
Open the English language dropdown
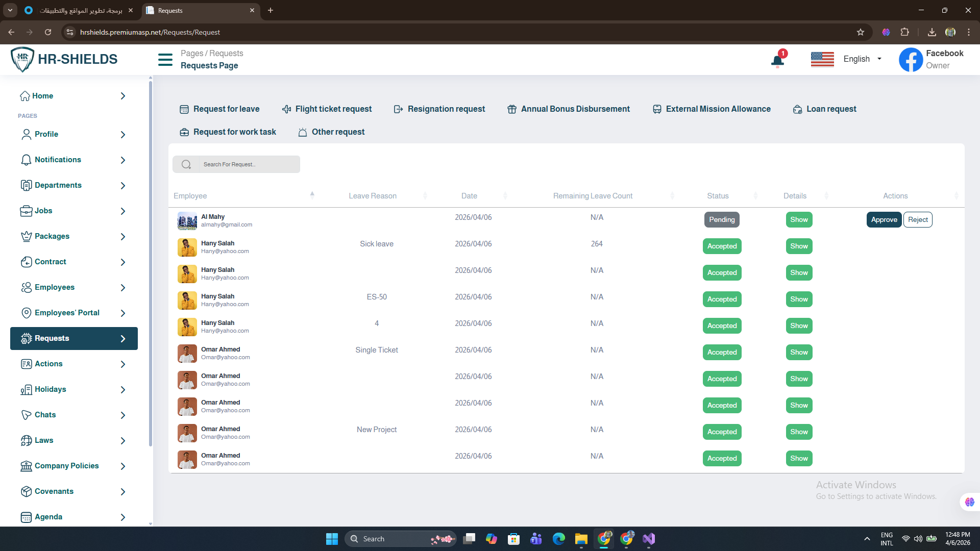(x=863, y=59)
